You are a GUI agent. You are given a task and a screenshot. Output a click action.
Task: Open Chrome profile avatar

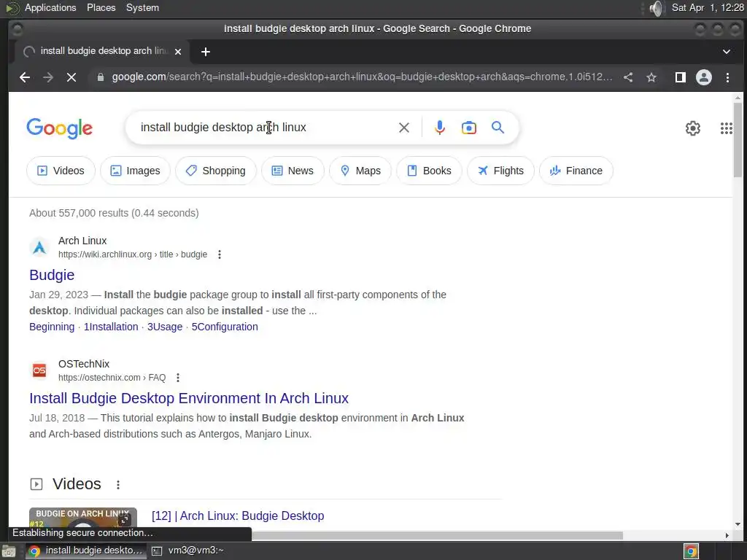point(704,77)
